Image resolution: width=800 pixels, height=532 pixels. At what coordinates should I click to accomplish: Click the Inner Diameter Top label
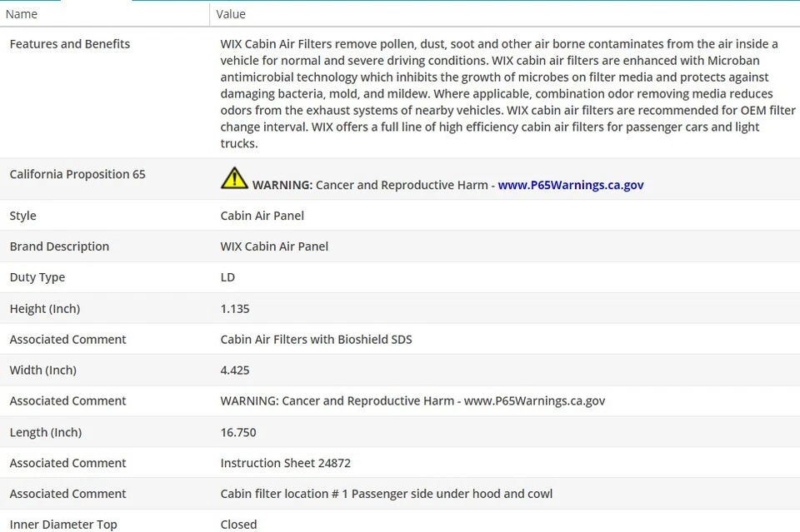[x=63, y=525]
